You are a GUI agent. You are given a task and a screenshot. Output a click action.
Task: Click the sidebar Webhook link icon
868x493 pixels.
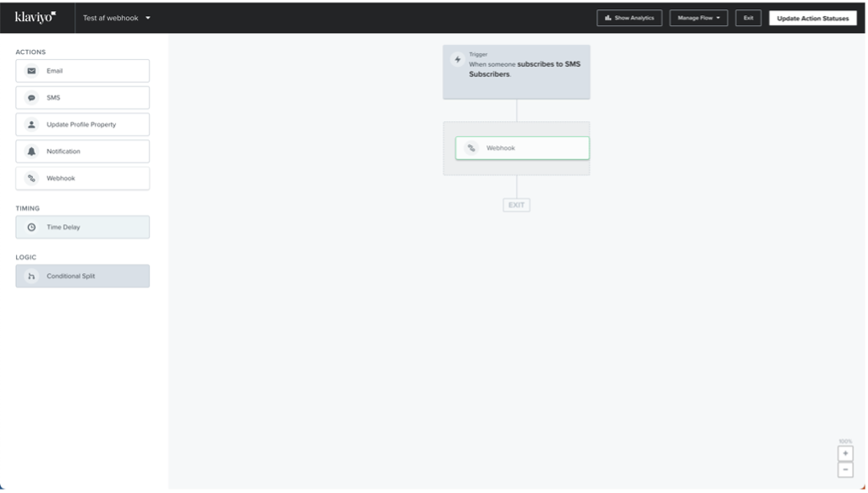[x=31, y=178]
